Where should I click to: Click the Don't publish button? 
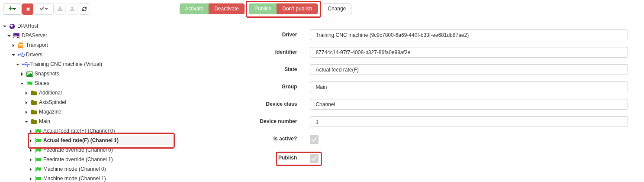[x=297, y=9]
